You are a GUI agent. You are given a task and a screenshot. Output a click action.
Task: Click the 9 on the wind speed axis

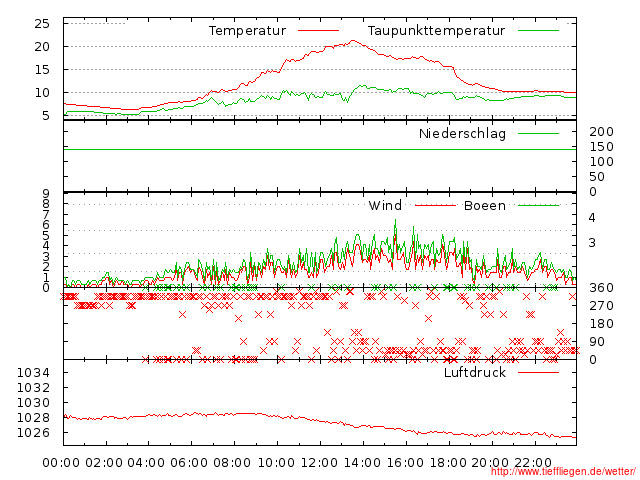point(46,193)
